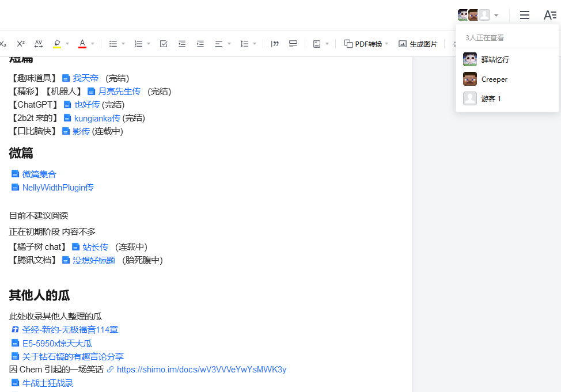This screenshot has height=392, width=561.
Task: Apply the red font color
Action: (x=82, y=44)
